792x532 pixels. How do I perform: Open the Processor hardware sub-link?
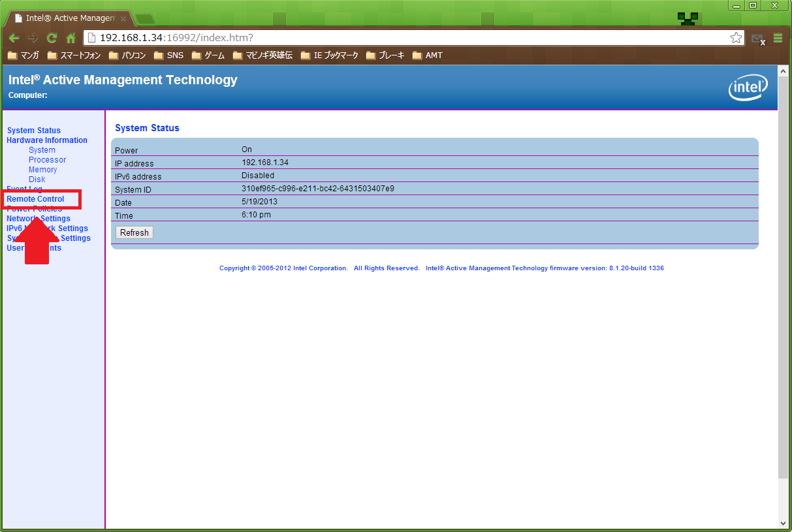pyautogui.click(x=47, y=160)
